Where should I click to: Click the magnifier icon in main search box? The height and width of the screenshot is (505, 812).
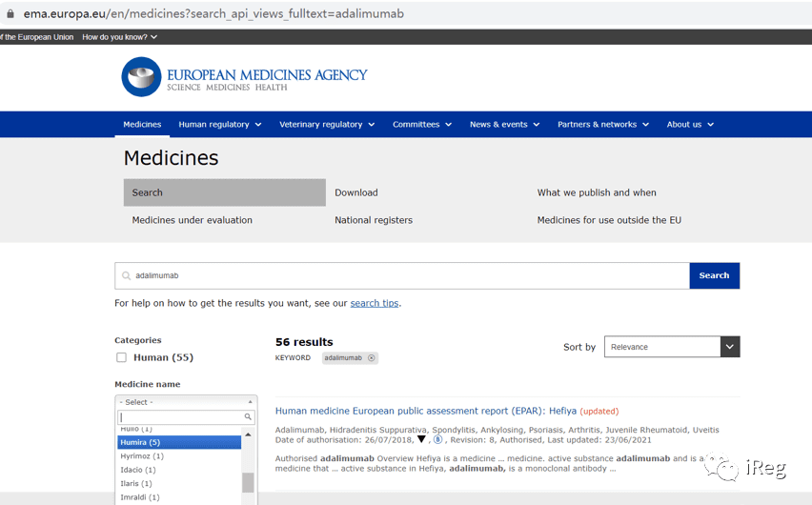click(126, 275)
